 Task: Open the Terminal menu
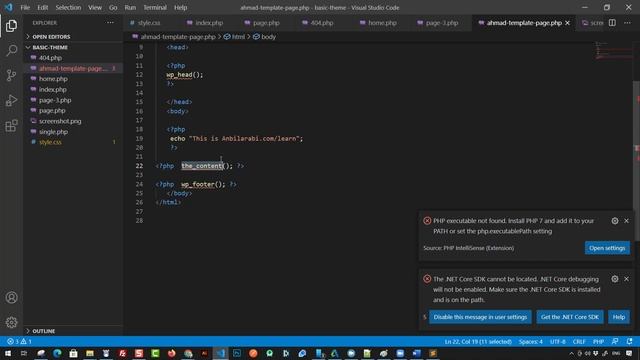coord(155,7)
